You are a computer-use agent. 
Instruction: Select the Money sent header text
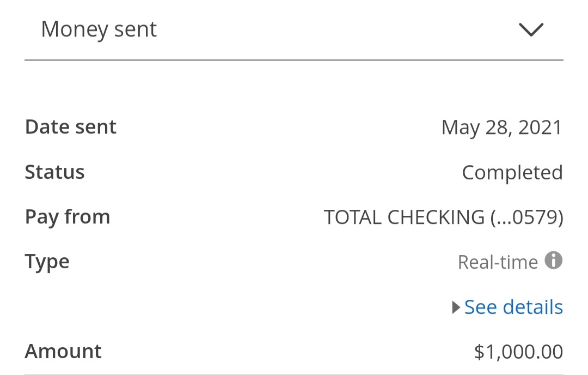(99, 29)
